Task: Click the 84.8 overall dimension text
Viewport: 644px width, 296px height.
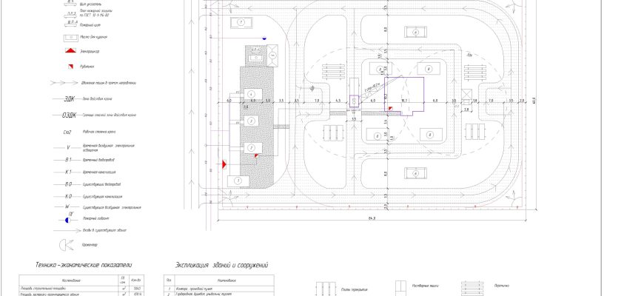Action: click(x=371, y=219)
